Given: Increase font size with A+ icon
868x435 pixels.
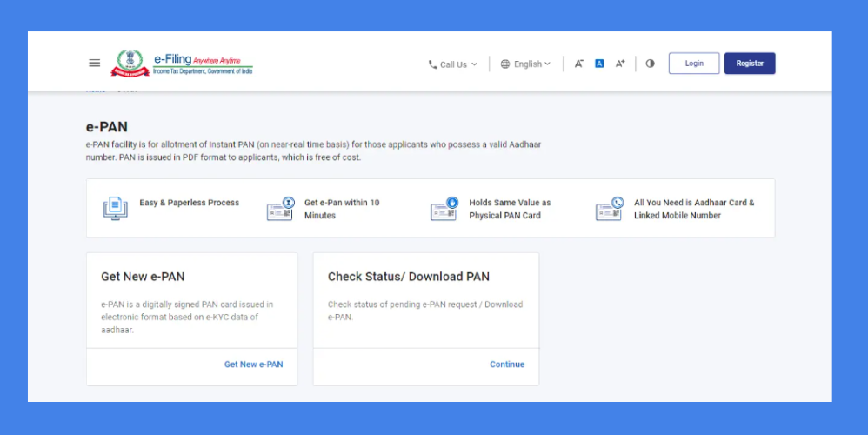Looking at the screenshot, I should click(x=620, y=64).
